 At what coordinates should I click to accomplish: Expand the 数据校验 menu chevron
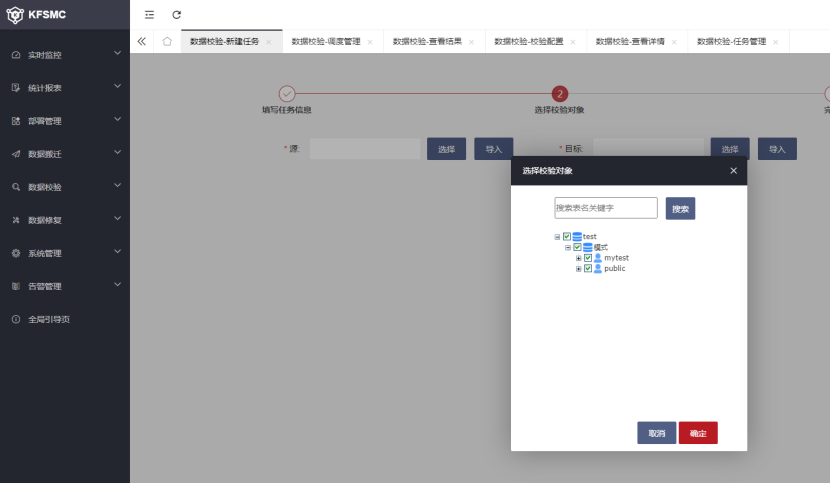point(118,185)
